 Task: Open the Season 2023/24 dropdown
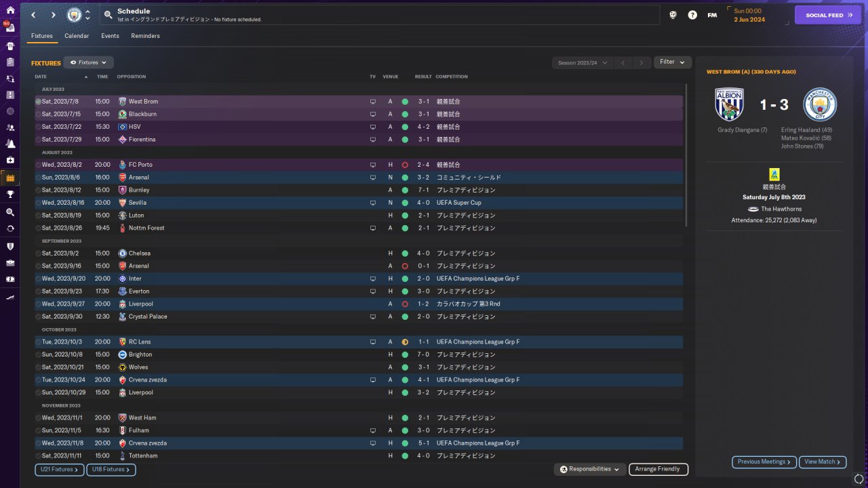(582, 62)
